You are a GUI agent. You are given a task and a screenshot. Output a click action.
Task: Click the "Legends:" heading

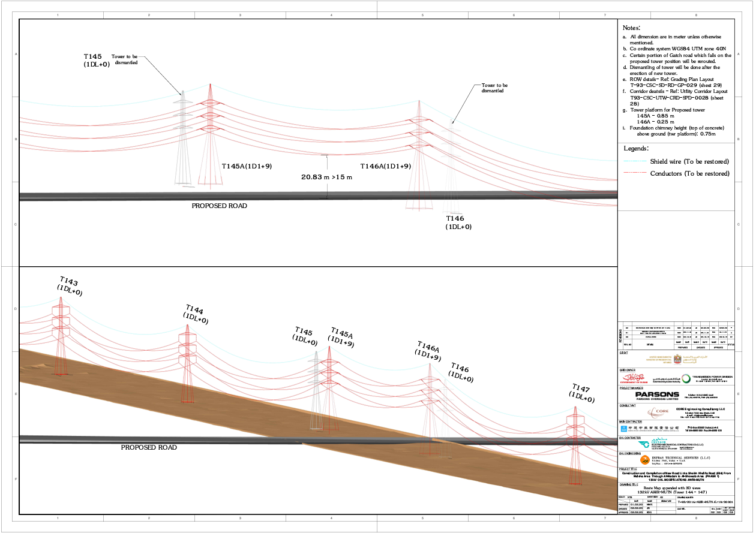tap(635, 149)
